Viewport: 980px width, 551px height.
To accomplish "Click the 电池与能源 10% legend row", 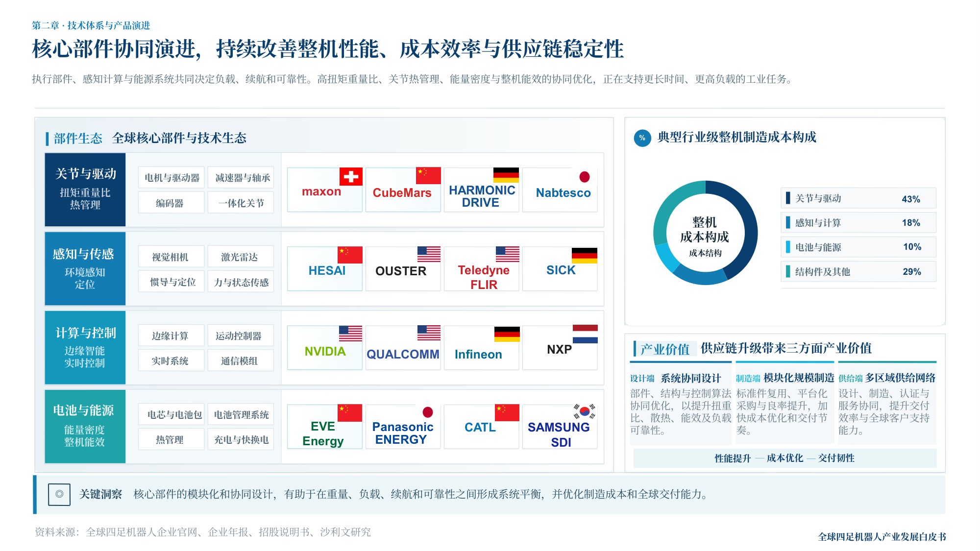I will 858,247.
